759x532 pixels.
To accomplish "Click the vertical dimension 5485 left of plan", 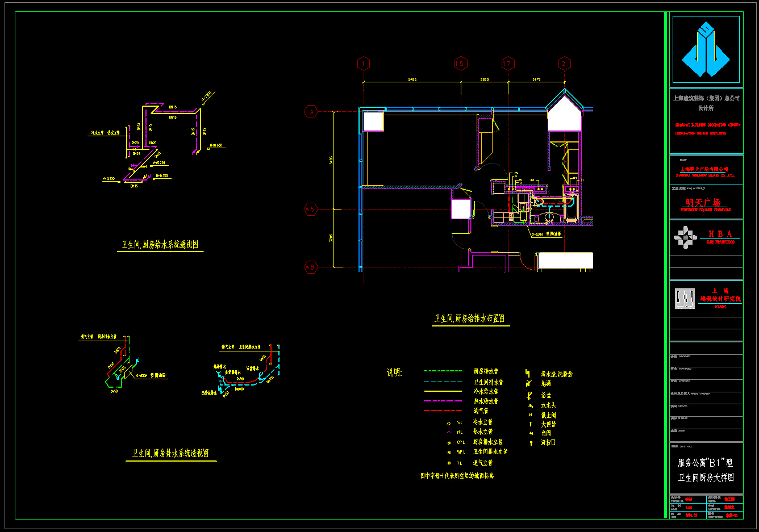I will [x=331, y=161].
